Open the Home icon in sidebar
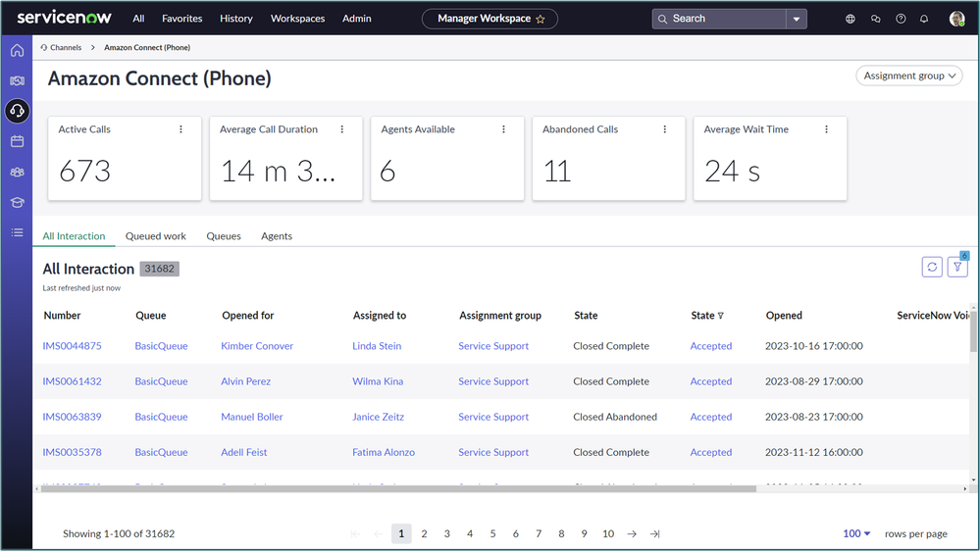Viewport: 980px width, 551px height. pyautogui.click(x=17, y=51)
